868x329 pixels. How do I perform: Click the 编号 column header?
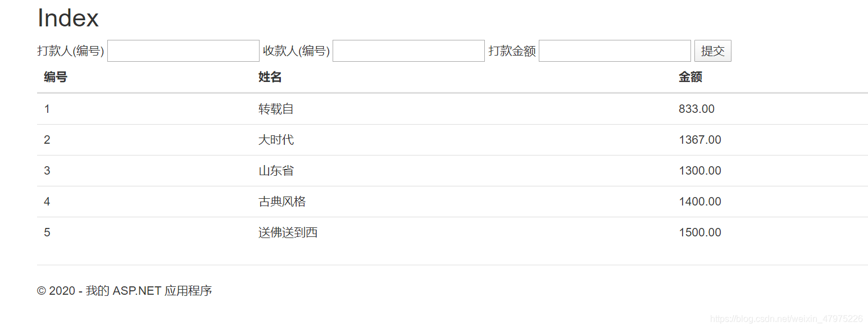pos(54,77)
